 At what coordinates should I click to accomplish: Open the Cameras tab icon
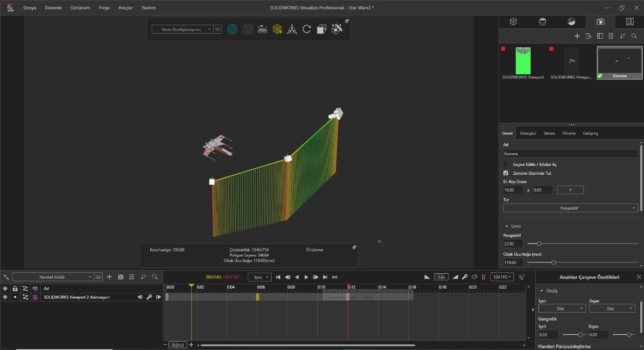point(600,21)
